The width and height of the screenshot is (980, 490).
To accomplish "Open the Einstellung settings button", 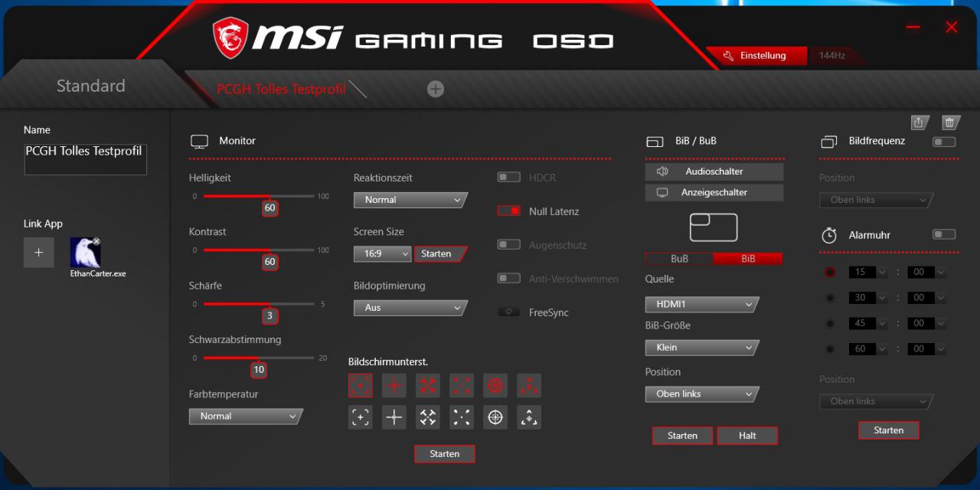I will click(756, 56).
